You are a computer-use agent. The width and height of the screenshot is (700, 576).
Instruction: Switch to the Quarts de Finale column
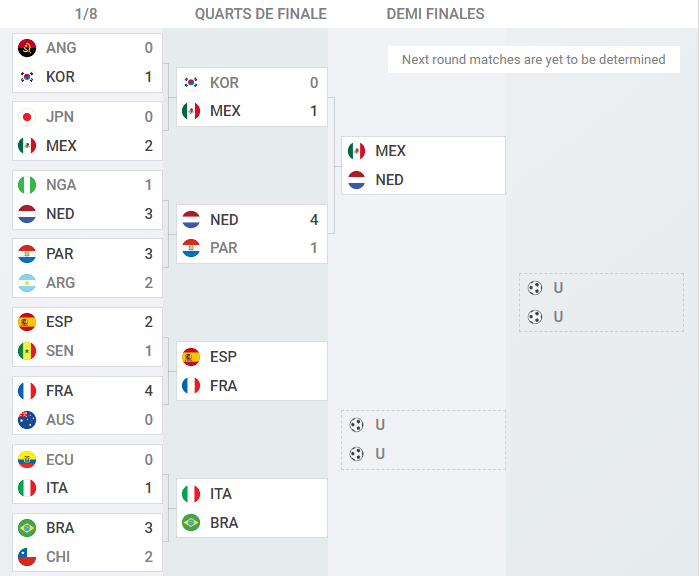coord(261,14)
